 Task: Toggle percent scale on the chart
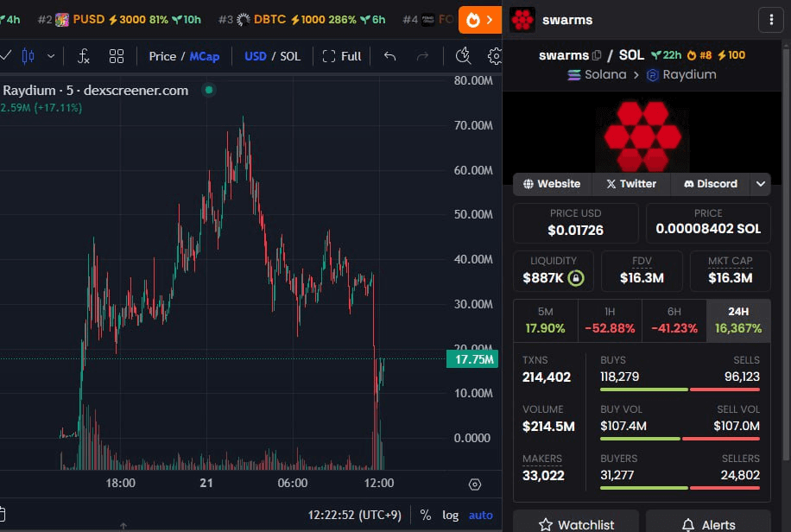(425, 515)
